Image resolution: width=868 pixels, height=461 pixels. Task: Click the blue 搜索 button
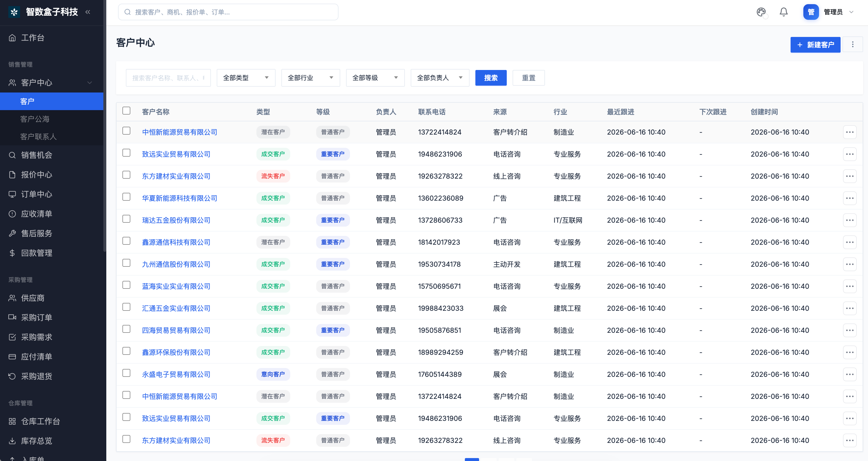click(x=491, y=78)
